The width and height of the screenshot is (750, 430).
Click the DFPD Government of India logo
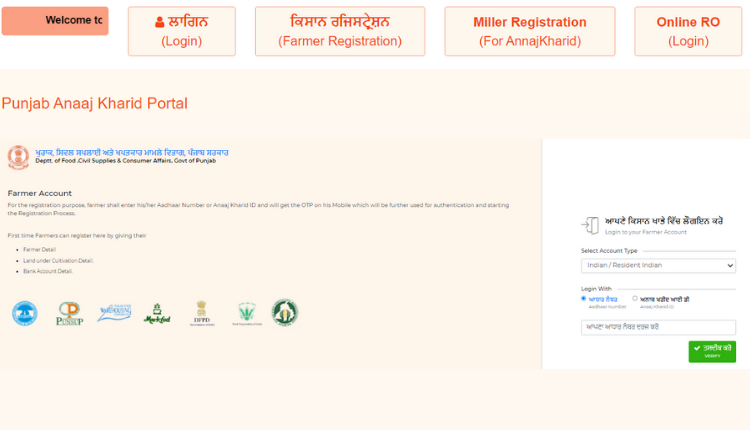tap(202, 313)
